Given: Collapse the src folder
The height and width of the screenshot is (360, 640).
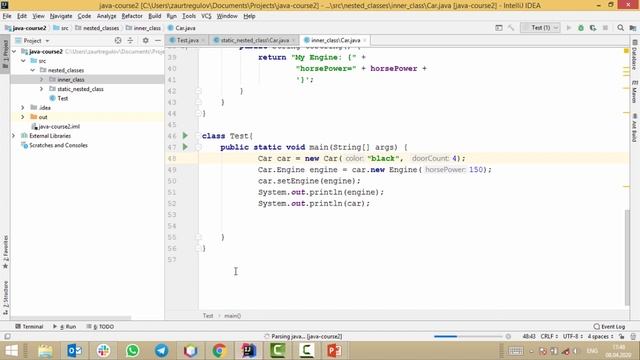Looking at the screenshot, I should point(23,61).
